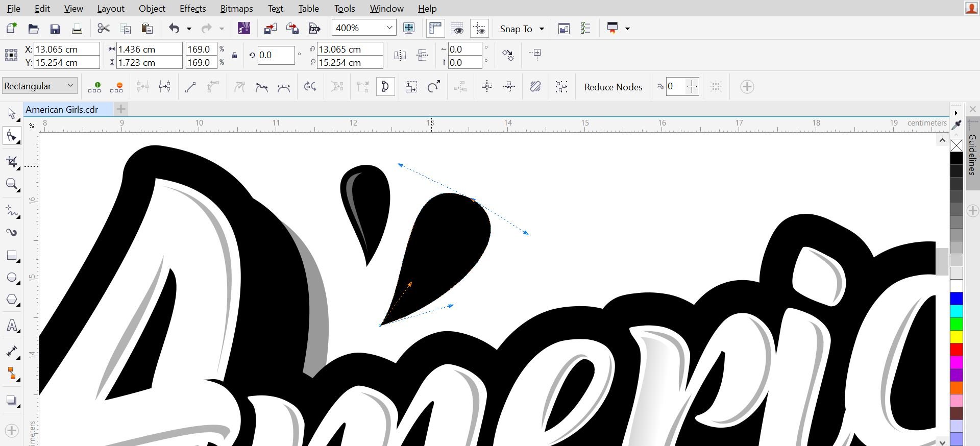The width and height of the screenshot is (980, 446).
Task: Pick the red color swatch
Action: click(x=957, y=350)
